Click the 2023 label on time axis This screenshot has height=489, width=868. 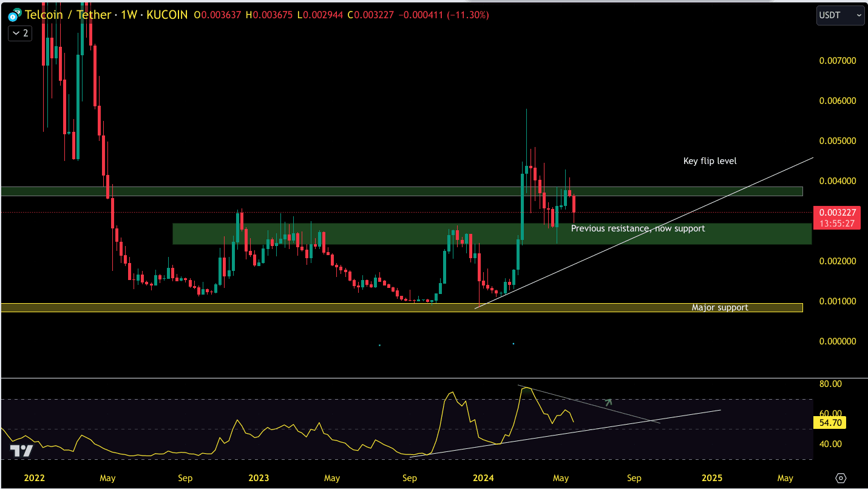(x=259, y=478)
